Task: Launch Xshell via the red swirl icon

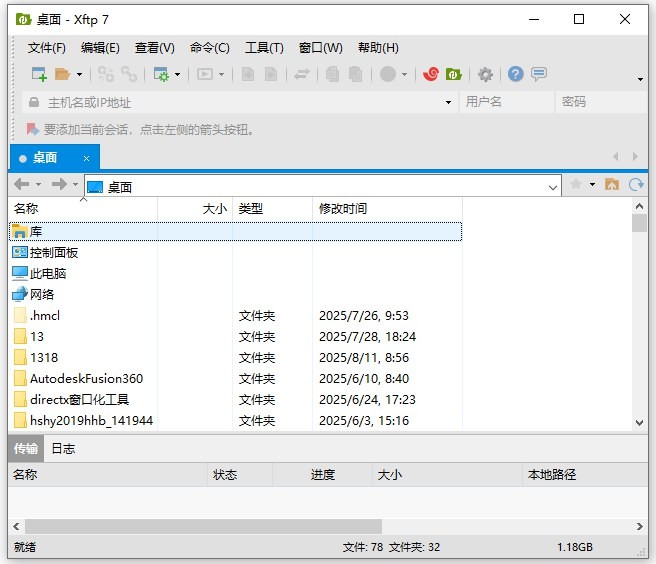Action: (x=431, y=74)
